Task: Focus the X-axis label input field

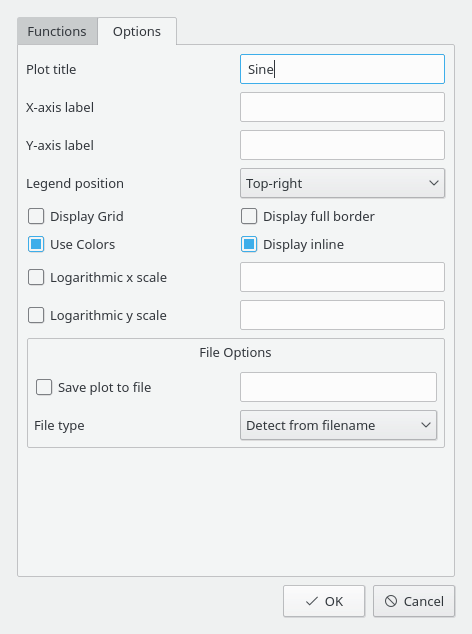Action: (343, 107)
